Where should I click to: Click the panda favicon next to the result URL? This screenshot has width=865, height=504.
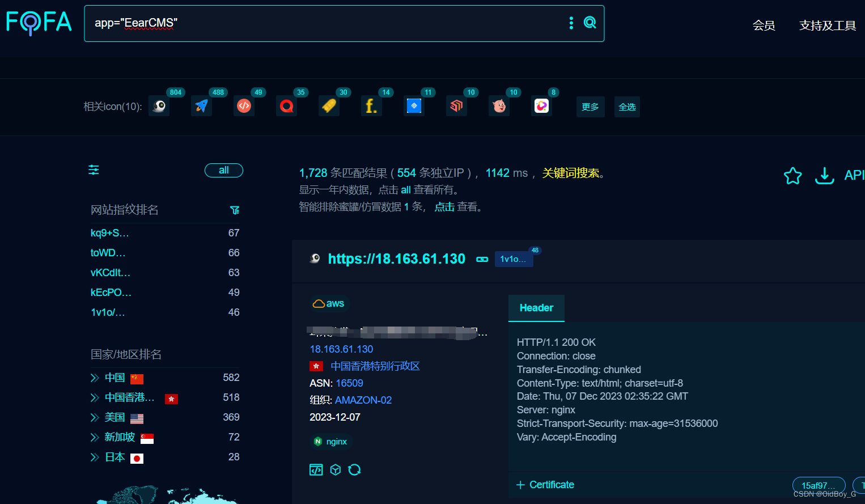315,259
